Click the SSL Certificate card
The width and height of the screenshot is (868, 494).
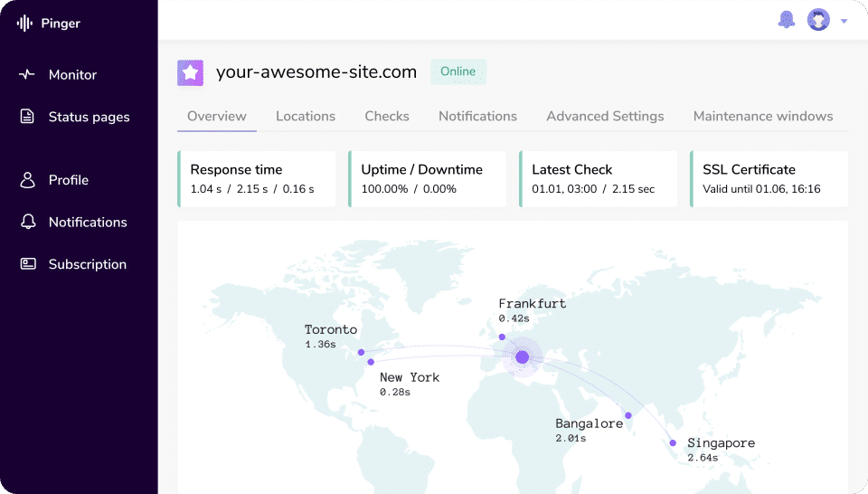pyautogui.click(x=769, y=179)
